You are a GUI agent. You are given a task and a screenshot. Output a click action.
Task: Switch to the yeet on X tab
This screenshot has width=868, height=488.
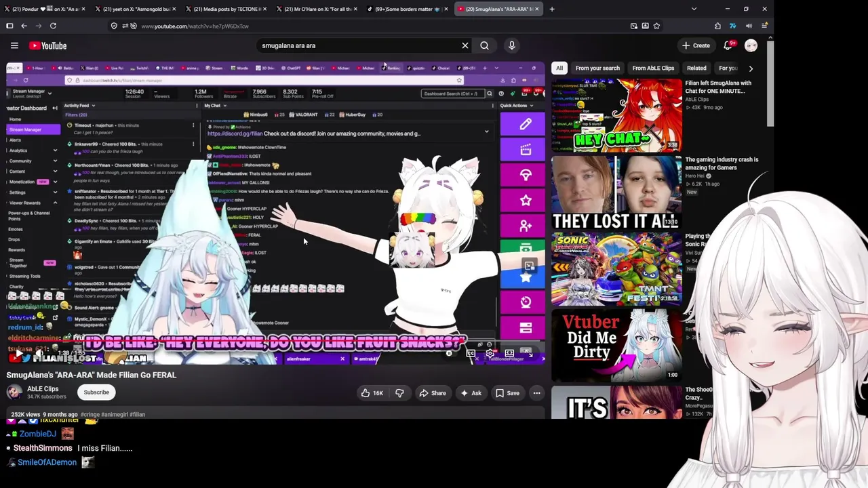(135, 9)
